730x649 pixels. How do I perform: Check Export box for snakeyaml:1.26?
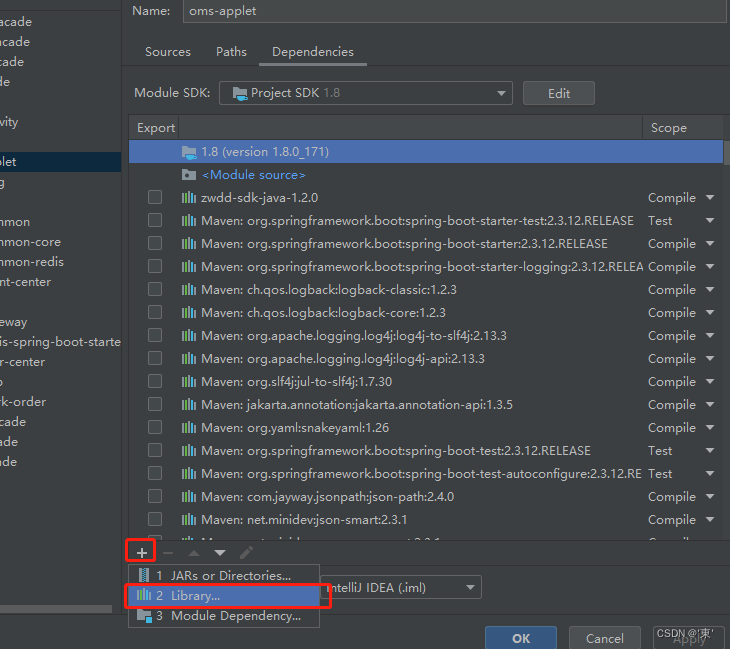coord(155,427)
